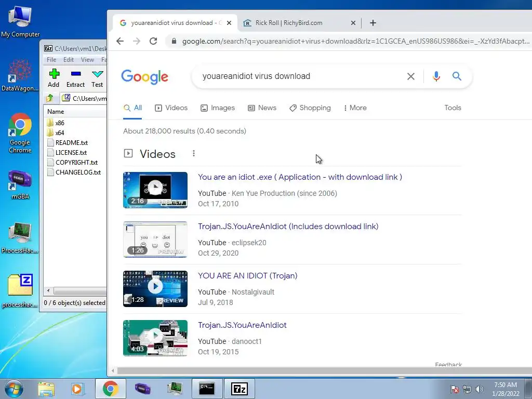Click the 7-Zip Extract button

click(x=75, y=78)
